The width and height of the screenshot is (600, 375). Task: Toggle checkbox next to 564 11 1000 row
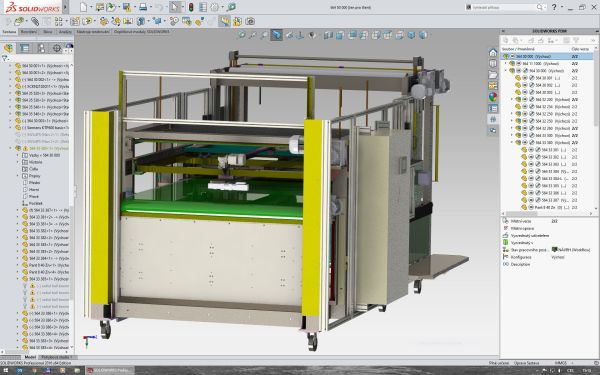coord(518,64)
